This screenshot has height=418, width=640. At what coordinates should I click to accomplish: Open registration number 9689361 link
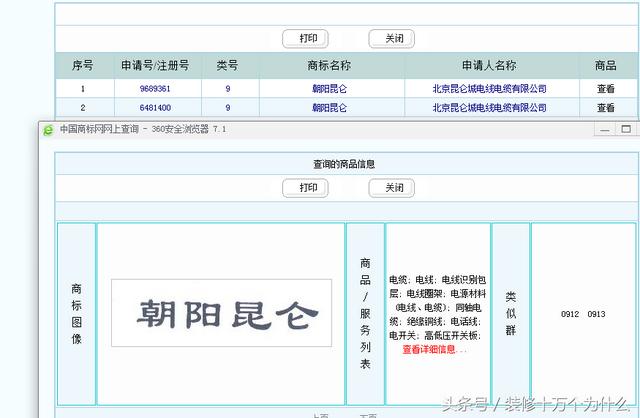155,89
